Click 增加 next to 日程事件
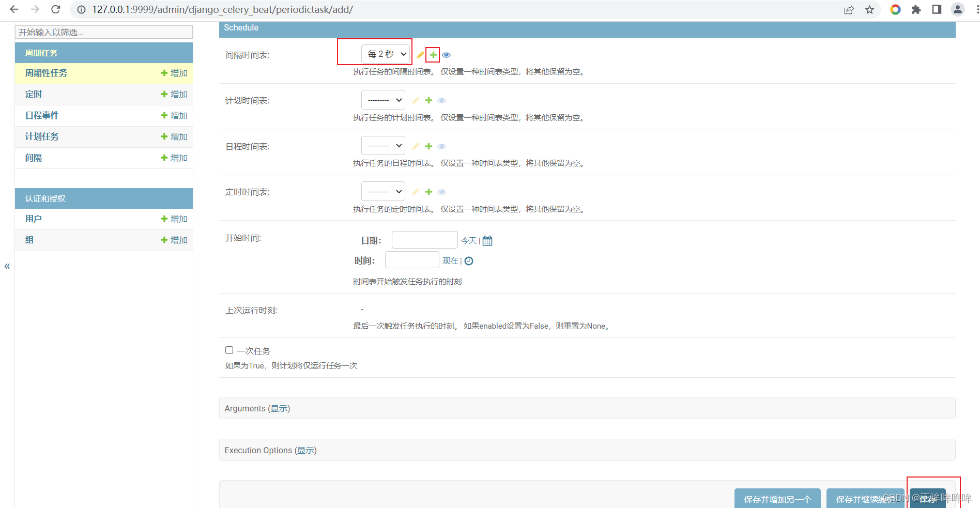 [174, 116]
